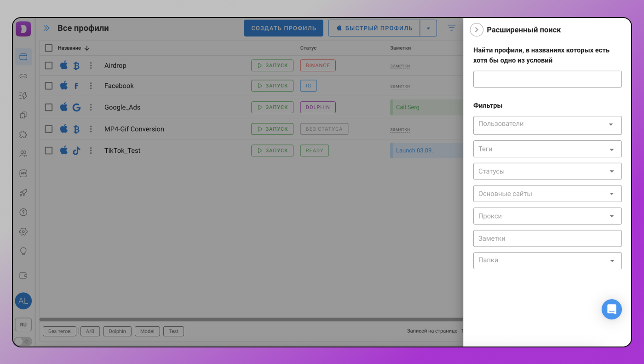
Task: Open the support chat bubble button
Action: coord(611,309)
